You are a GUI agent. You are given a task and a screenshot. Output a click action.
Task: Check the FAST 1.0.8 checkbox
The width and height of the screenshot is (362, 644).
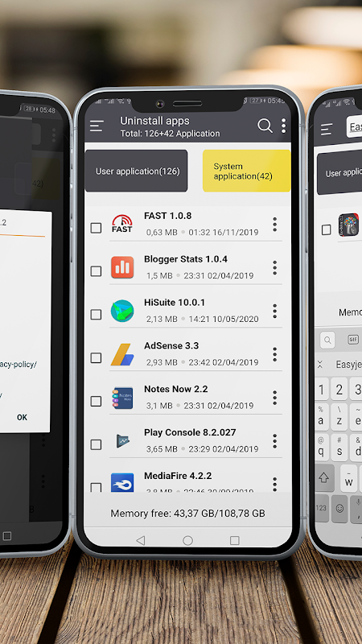(x=96, y=228)
